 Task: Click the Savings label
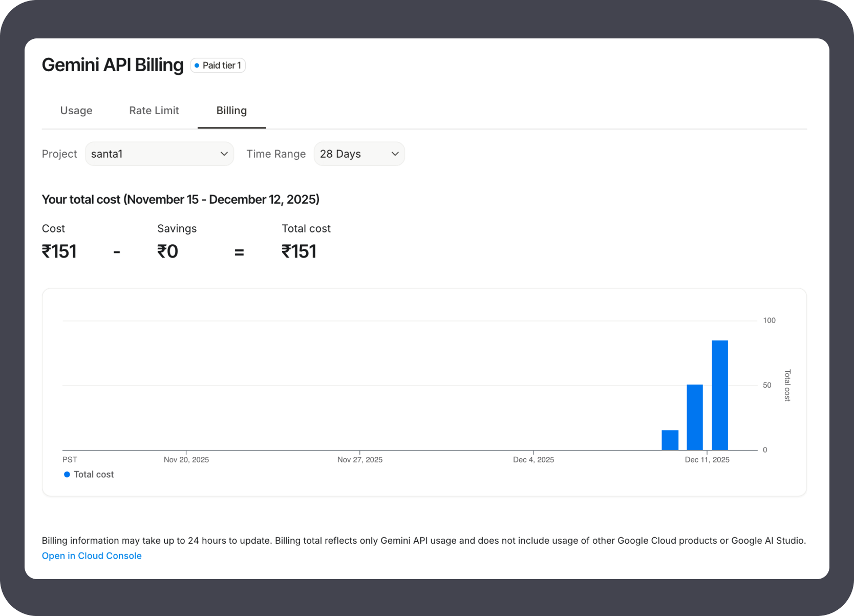click(x=177, y=228)
